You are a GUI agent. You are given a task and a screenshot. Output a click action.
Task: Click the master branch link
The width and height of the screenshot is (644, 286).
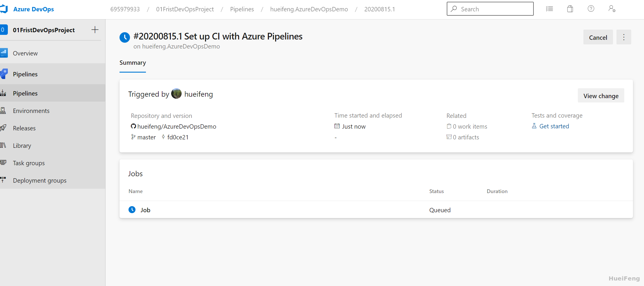[x=146, y=137]
